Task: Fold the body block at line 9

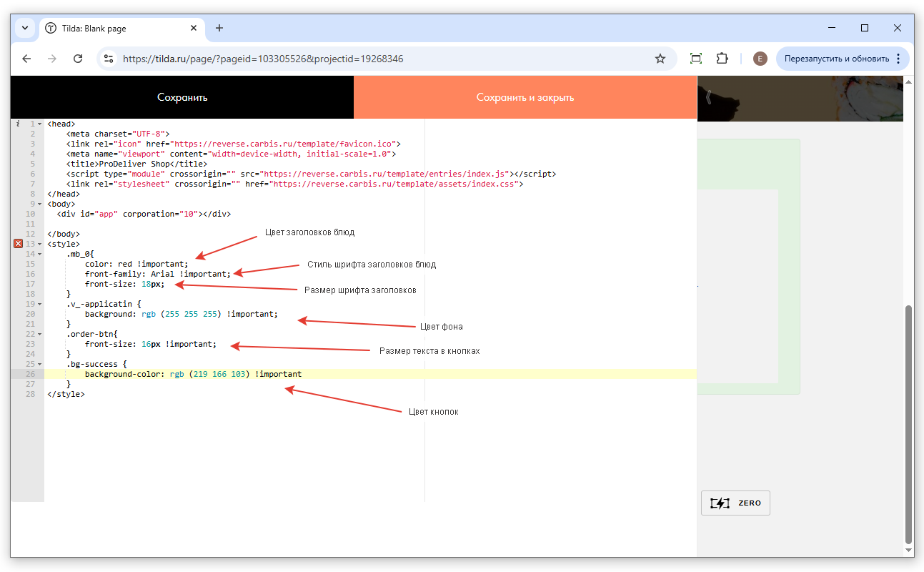Action: [x=40, y=204]
